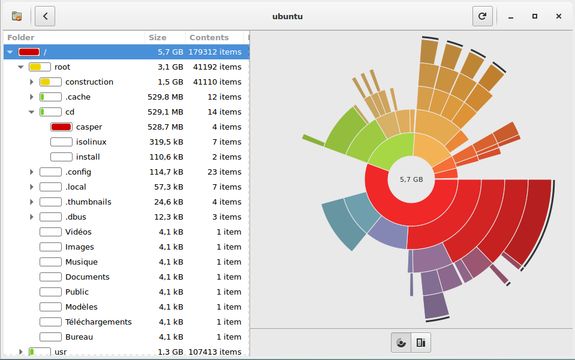The width and height of the screenshot is (575, 360).
Task: Click the 5,7 GB center of ring chart
Action: pos(411,180)
